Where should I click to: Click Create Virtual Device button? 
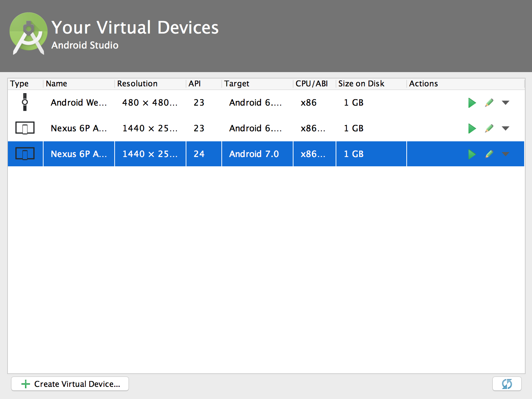(70, 384)
